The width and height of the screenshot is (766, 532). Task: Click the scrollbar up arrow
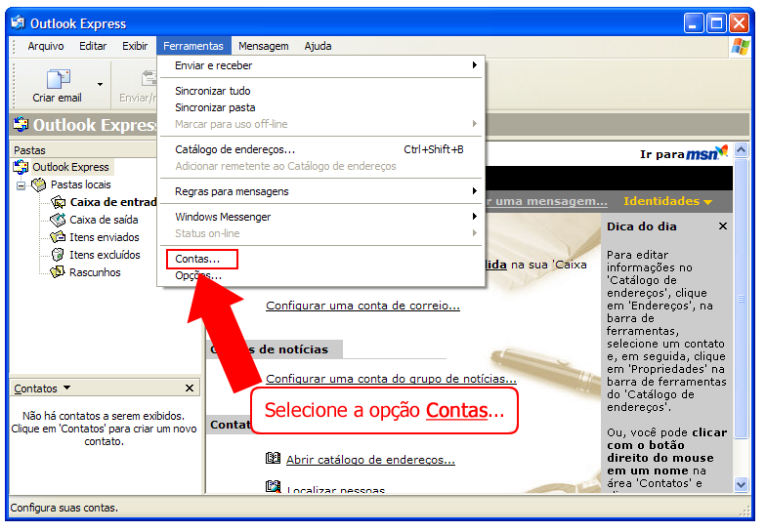(741, 150)
